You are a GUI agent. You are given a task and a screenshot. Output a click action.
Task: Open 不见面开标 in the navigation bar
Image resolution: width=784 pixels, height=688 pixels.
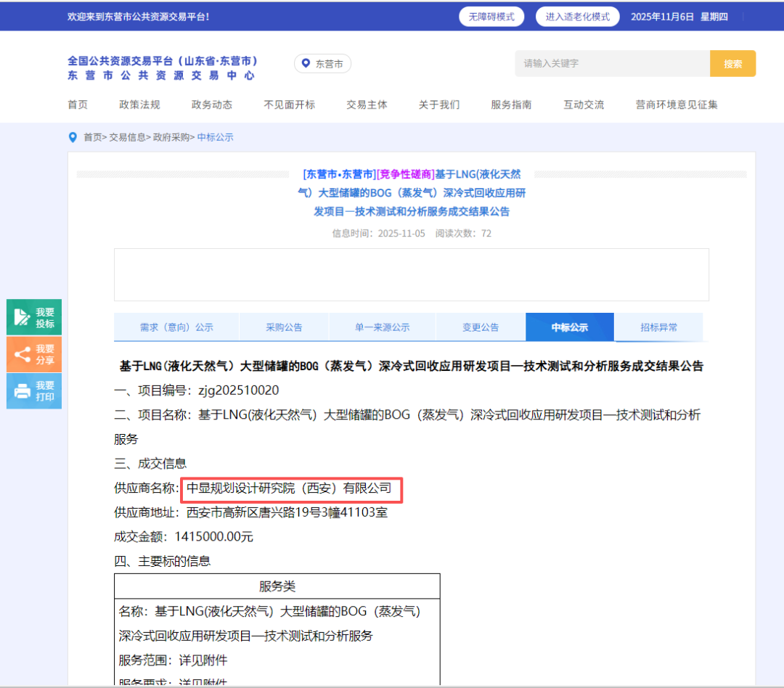click(289, 105)
